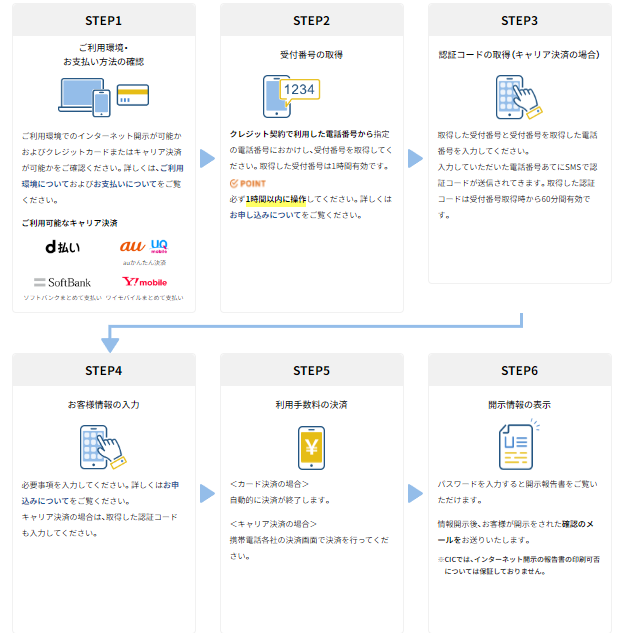Click the STEP1 header
The image size is (620, 633).
pos(104,20)
